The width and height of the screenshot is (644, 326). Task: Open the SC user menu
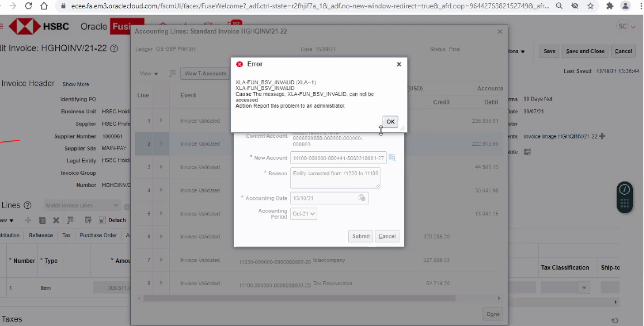(627, 26)
